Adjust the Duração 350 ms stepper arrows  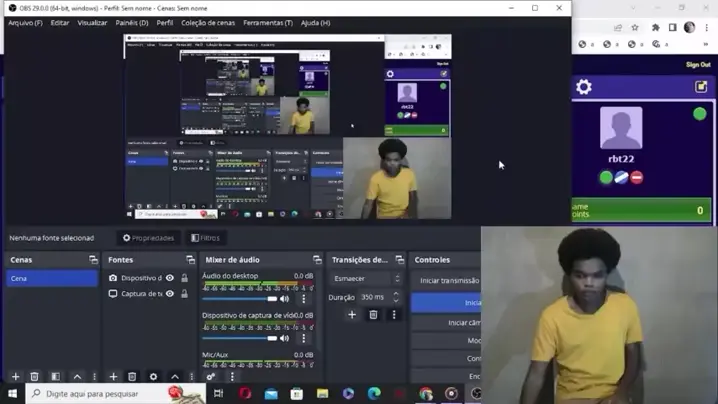coord(396,297)
